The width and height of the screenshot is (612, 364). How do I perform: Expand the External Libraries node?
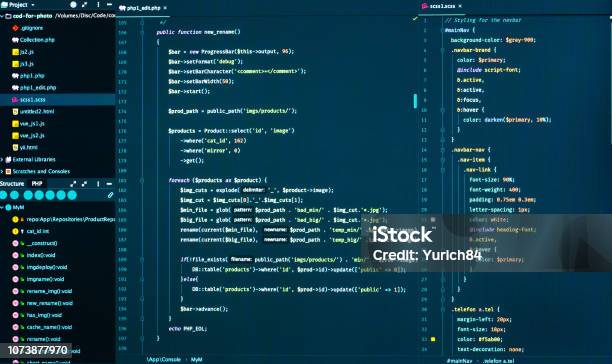click(x=2, y=160)
